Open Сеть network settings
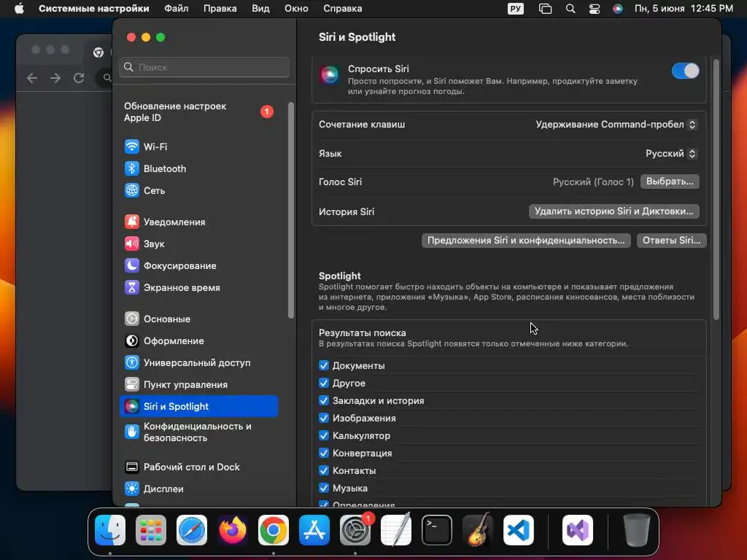 pyautogui.click(x=198, y=190)
